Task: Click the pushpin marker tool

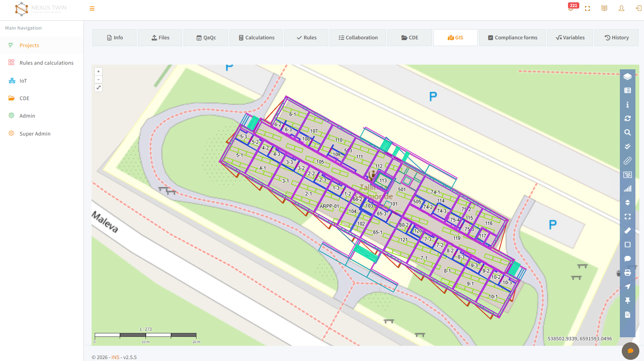Action: coord(627,301)
